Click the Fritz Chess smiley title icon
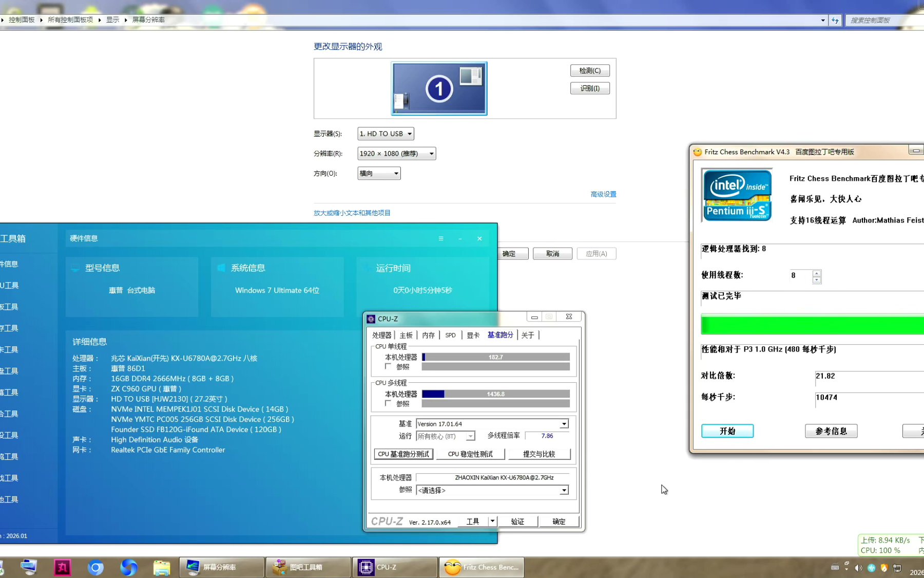 point(697,152)
